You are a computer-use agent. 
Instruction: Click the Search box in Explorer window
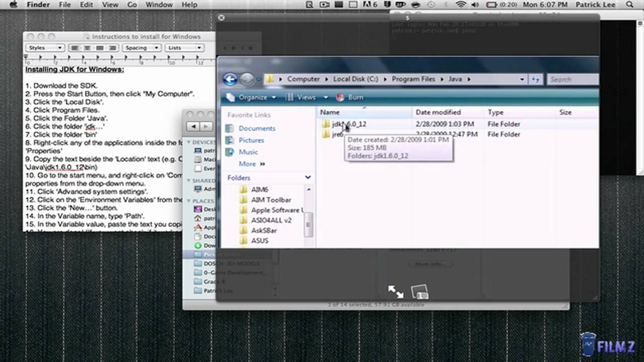coord(572,79)
